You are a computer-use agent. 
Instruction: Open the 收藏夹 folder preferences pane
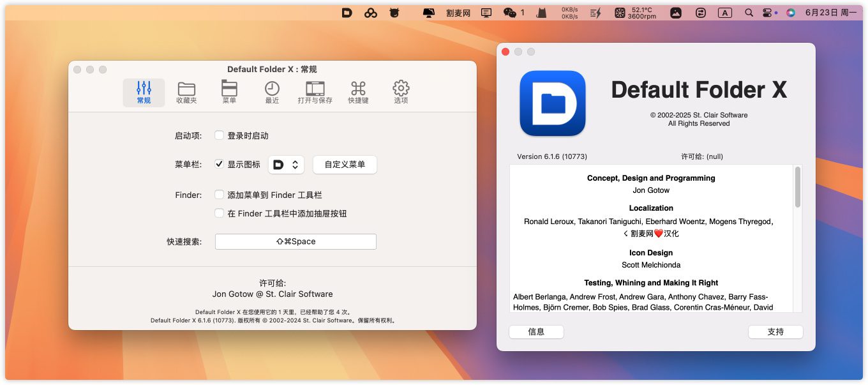point(186,93)
